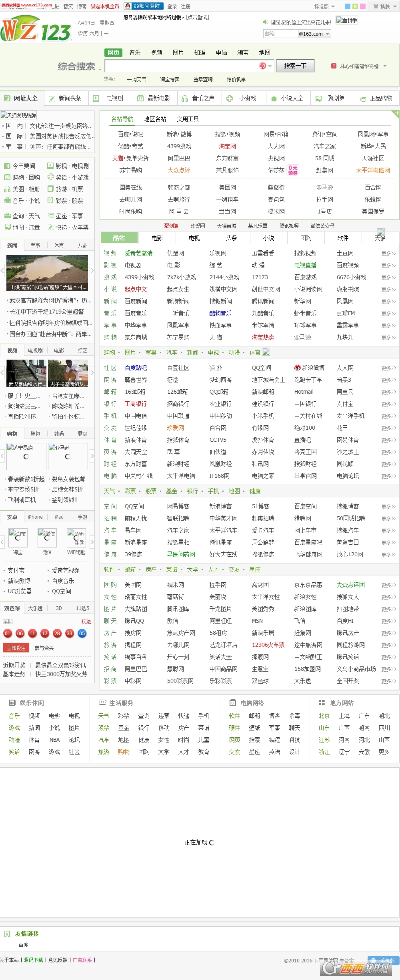Screen dimensions: 400x980
Task: Go to next news photo arrow
Action: (x=92, y=271)
